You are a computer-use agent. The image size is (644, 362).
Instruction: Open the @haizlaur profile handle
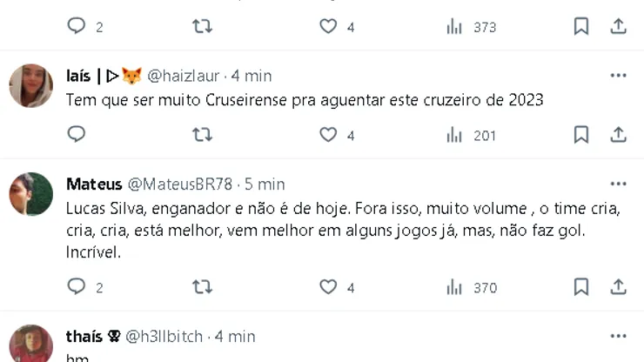[184, 76]
